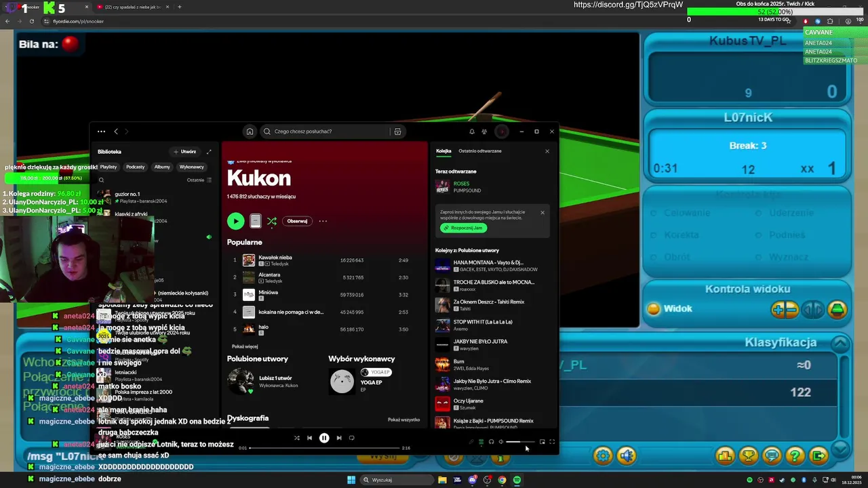868x488 pixels.
Task: Enter Spotify fullscreen mode
Action: (x=552, y=442)
